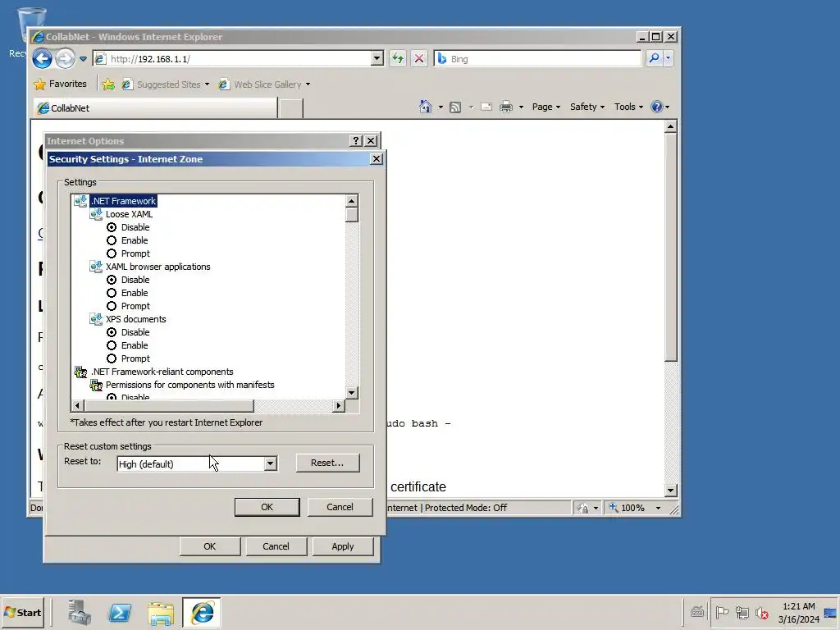Click the Refresh page icon
The height and width of the screenshot is (630, 840).
pos(398,58)
